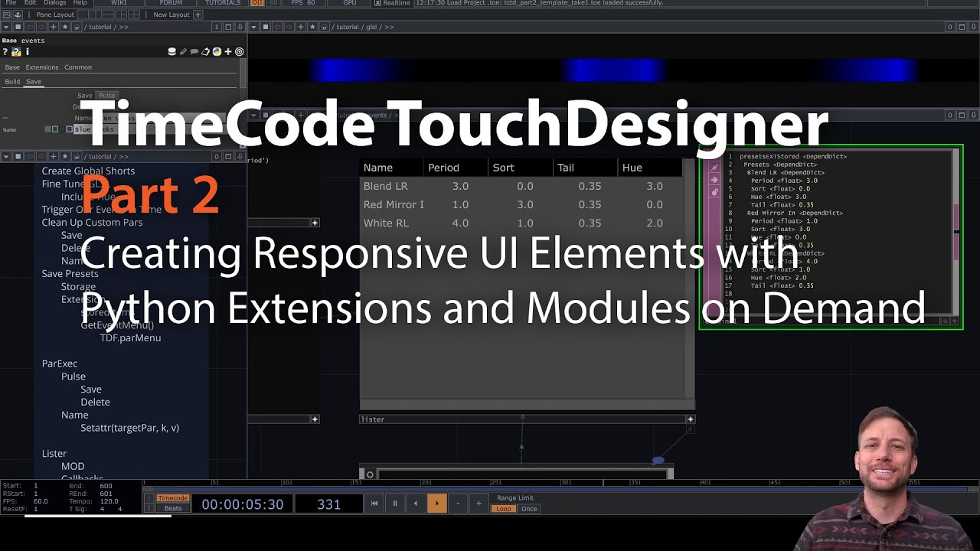Viewport: 980px width, 551px height.
Task: Click the question mark operator help icon
Action: pos(5,52)
